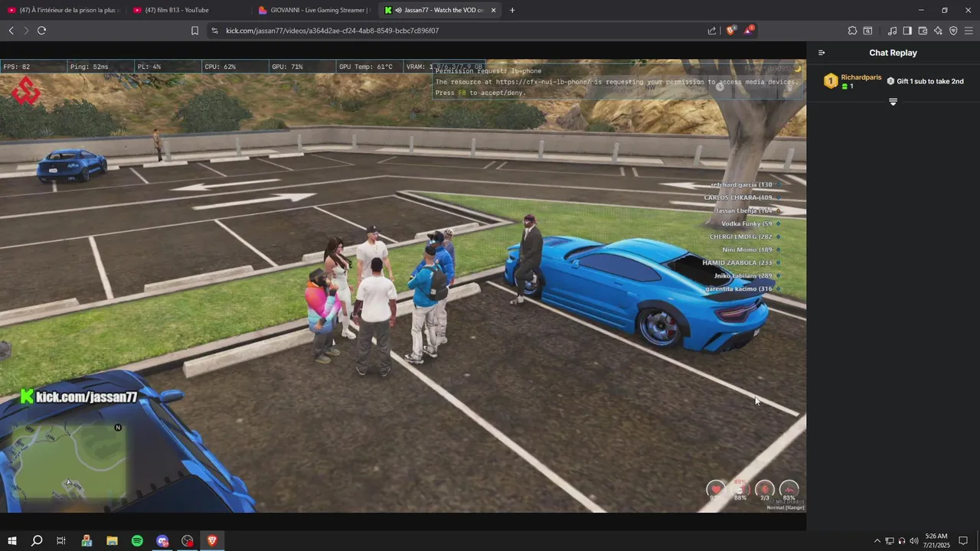Open the ABC blocks app on taskbar
Image resolution: width=980 pixels, height=551 pixels.
[x=87, y=541]
